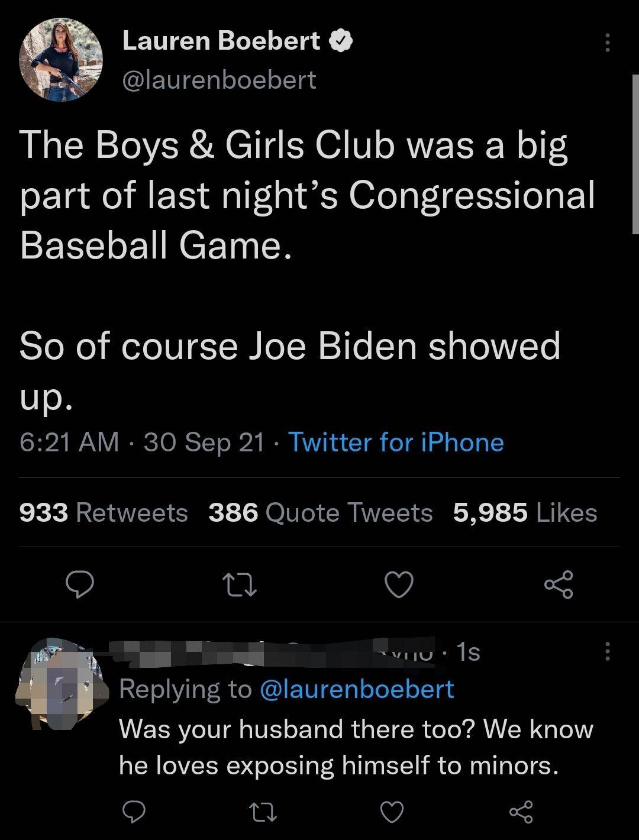
Task: Open the @laurenboebert handle under the name
Action: pos(219,79)
